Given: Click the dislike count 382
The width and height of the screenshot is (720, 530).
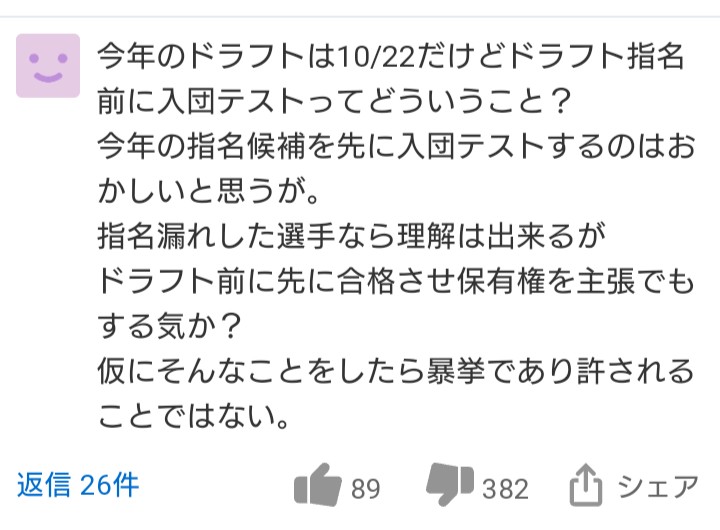Looking at the screenshot, I should pyautogui.click(x=505, y=489).
